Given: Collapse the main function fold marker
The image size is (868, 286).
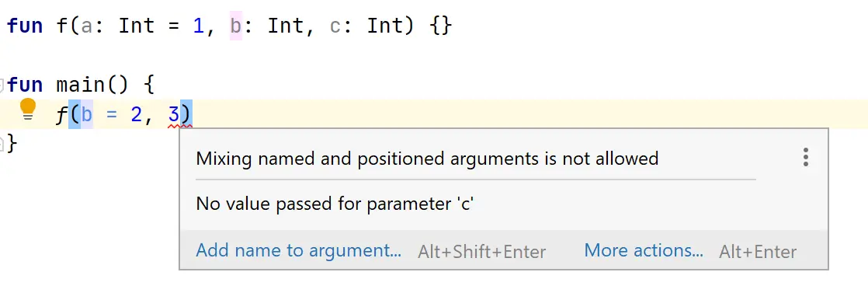Looking at the screenshot, I should 2,85.
